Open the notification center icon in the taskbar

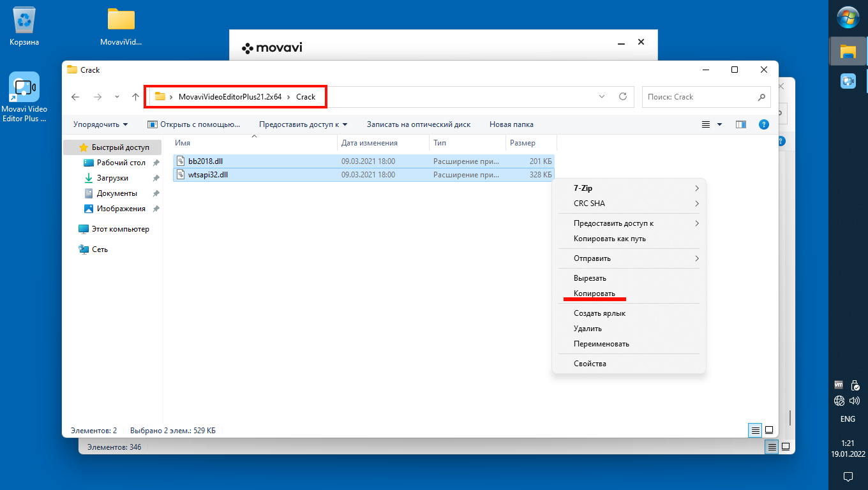(848, 476)
